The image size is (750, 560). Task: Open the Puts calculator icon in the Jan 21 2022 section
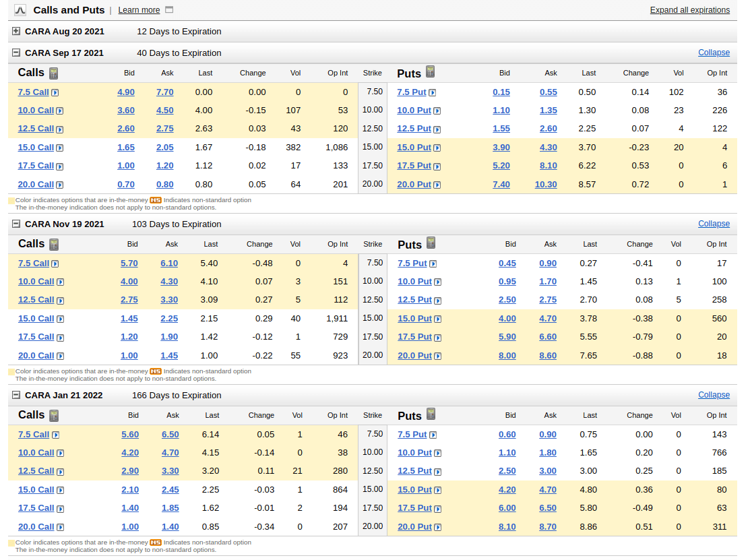click(431, 414)
